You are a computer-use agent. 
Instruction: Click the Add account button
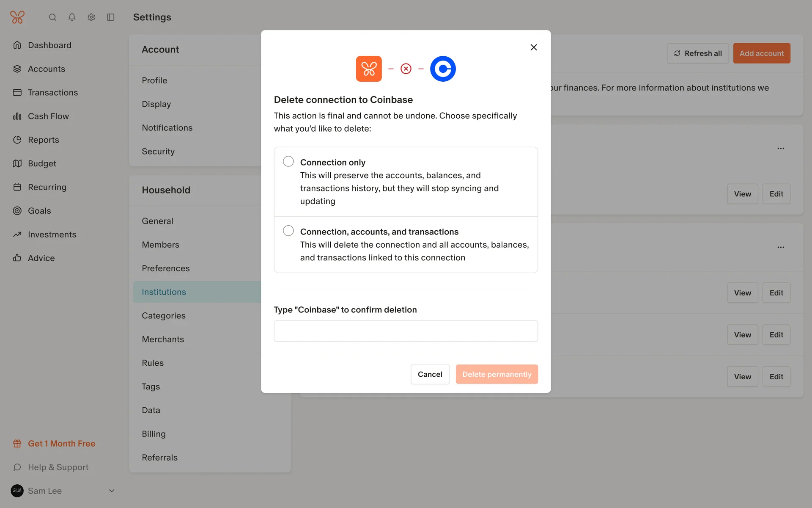[761, 53]
